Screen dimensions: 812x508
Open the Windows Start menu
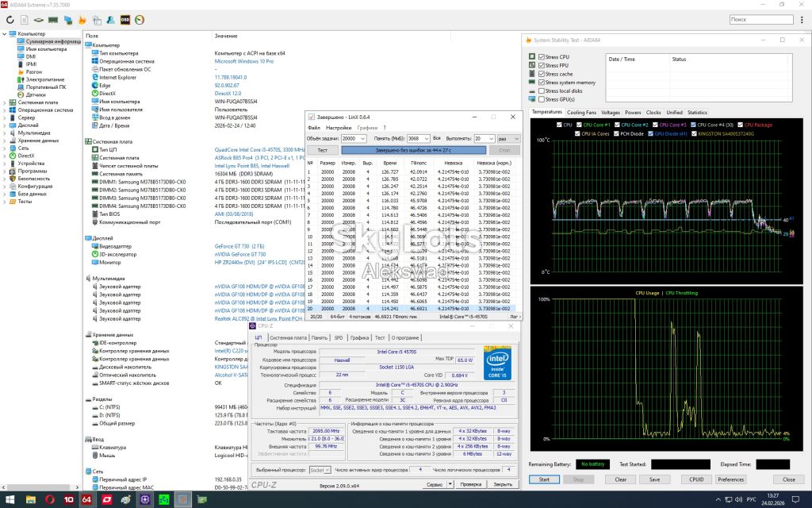click(x=11, y=500)
